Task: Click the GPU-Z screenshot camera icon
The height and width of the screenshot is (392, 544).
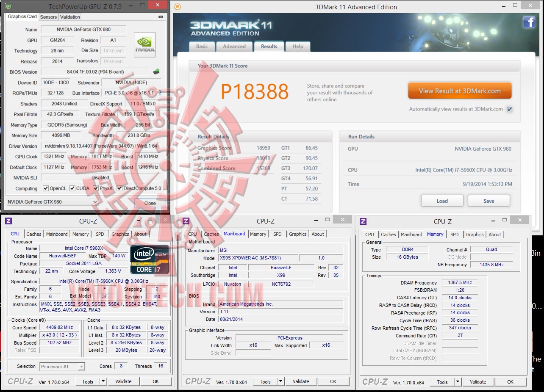Action: pyautogui.click(x=161, y=17)
